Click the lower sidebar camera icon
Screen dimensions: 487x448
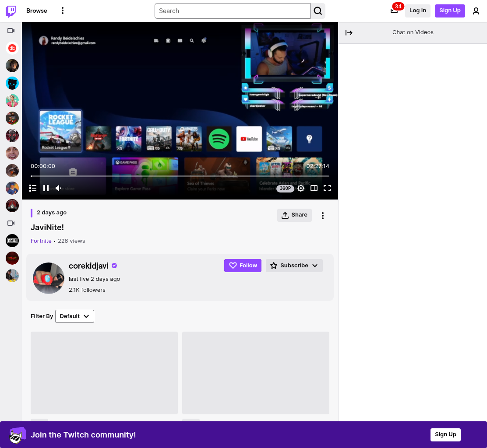click(x=11, y=223)
